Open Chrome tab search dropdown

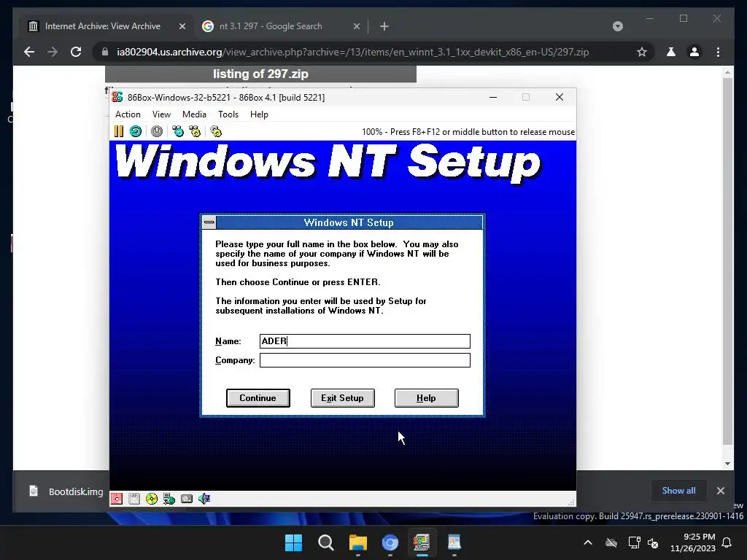tap(618, 26)
